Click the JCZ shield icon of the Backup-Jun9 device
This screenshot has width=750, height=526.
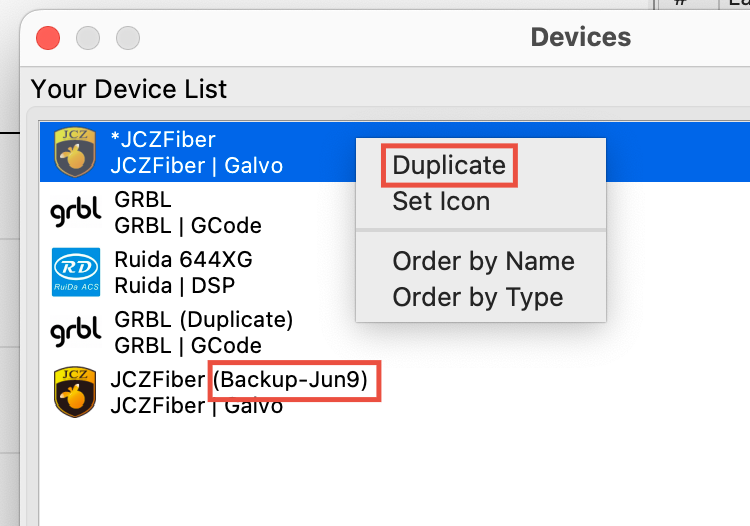(75, 392)
